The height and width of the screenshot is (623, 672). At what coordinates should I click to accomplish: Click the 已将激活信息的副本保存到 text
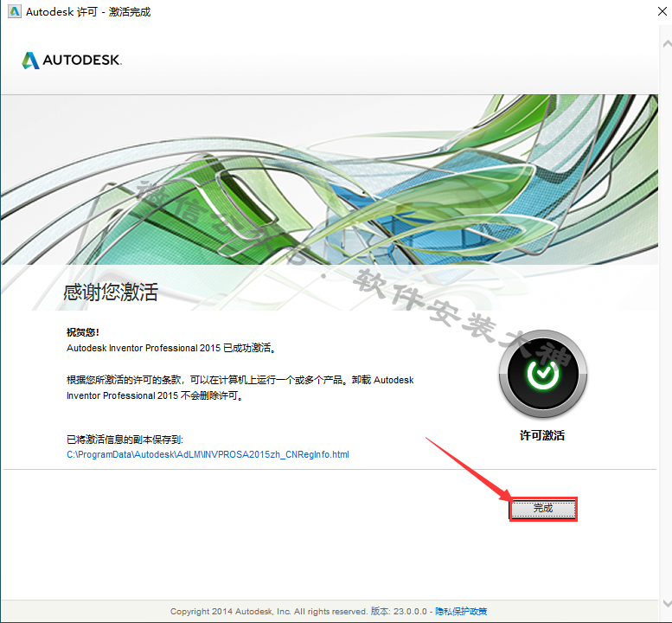click(x=125, y=440)
